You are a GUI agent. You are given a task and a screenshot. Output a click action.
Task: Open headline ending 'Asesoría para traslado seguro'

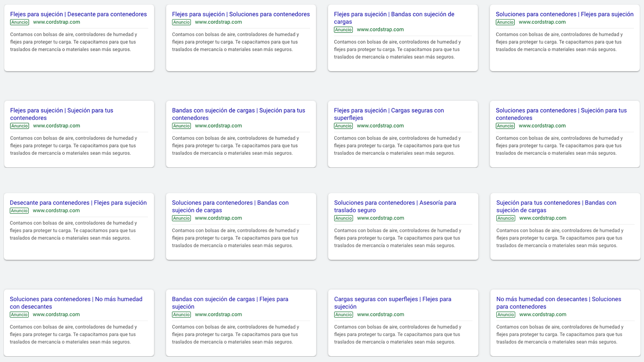click(x=395, y=206)
